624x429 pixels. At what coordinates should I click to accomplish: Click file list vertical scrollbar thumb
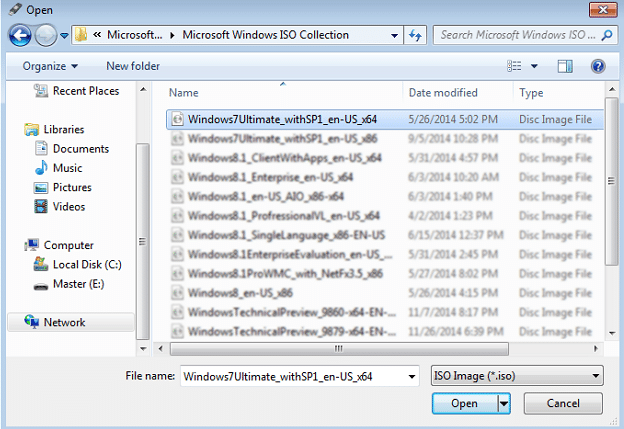point(611,181)
